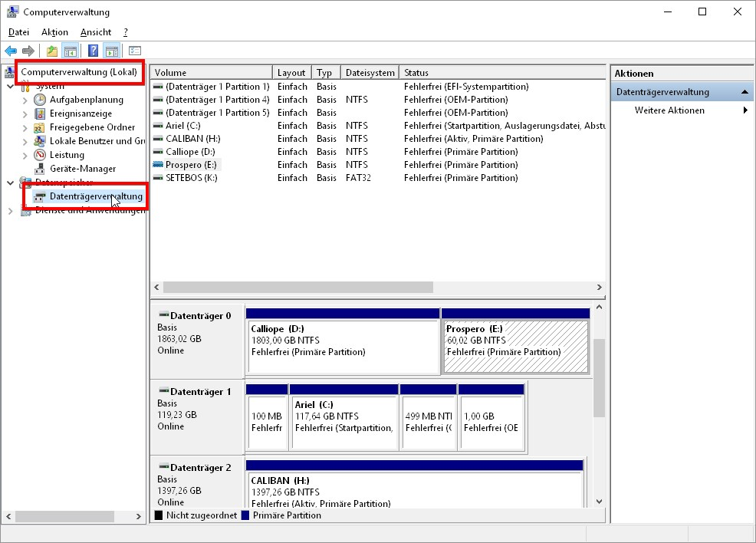Select Computerverwaltung (Lokal) root node

(x=78, y=72)
